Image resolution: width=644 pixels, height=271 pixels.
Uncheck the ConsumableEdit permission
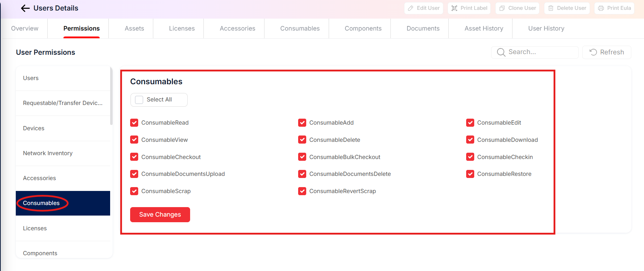pyautogui.click(x=470, y=123)
